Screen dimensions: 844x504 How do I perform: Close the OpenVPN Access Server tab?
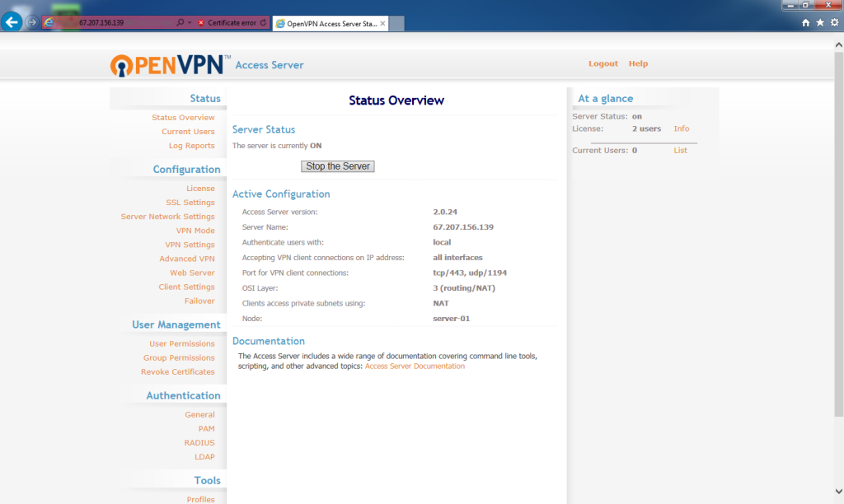click(x=382, y=24)
